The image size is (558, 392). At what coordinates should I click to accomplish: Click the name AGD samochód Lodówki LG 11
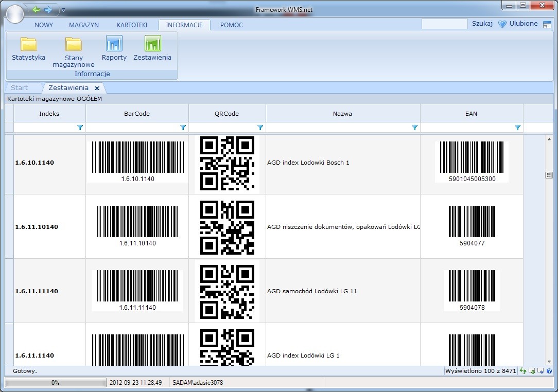click(312, 291)
